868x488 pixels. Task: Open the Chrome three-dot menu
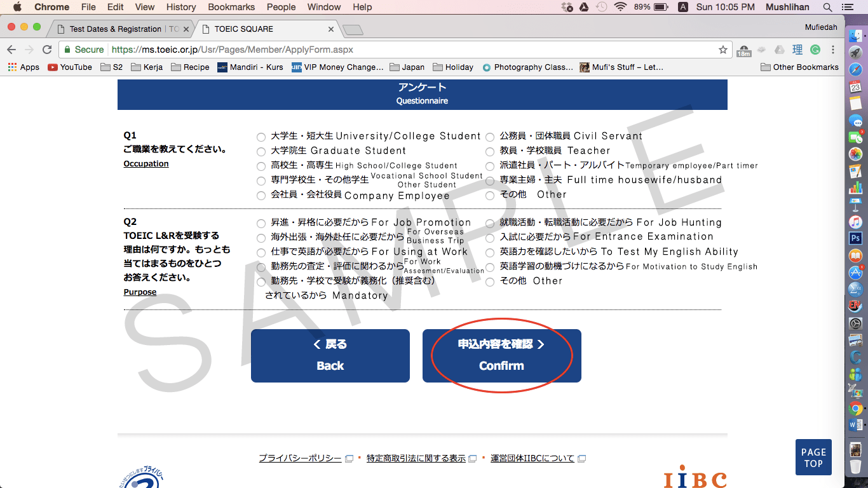click(833, 50)
